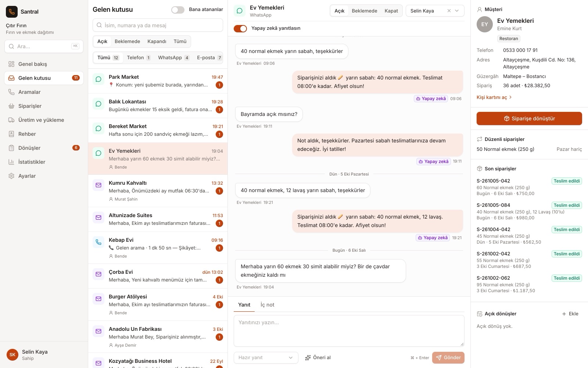
Task: Open Selin Kaya user profile menu
Action: click(x=44, y=355)
